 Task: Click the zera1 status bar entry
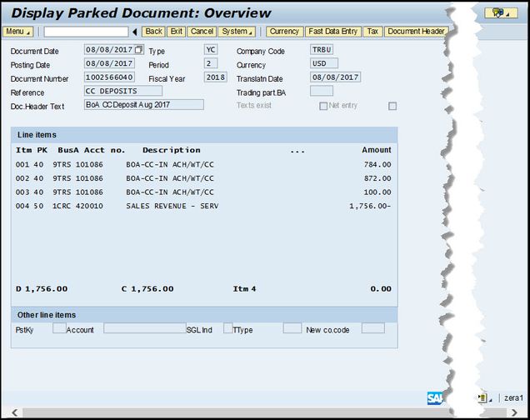coord(513,398)
